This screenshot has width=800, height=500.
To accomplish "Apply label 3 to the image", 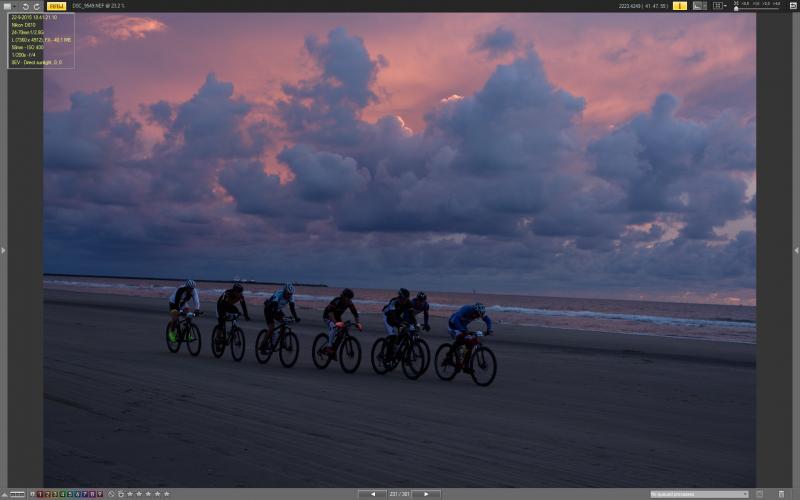I will click(x=55, y=494).
